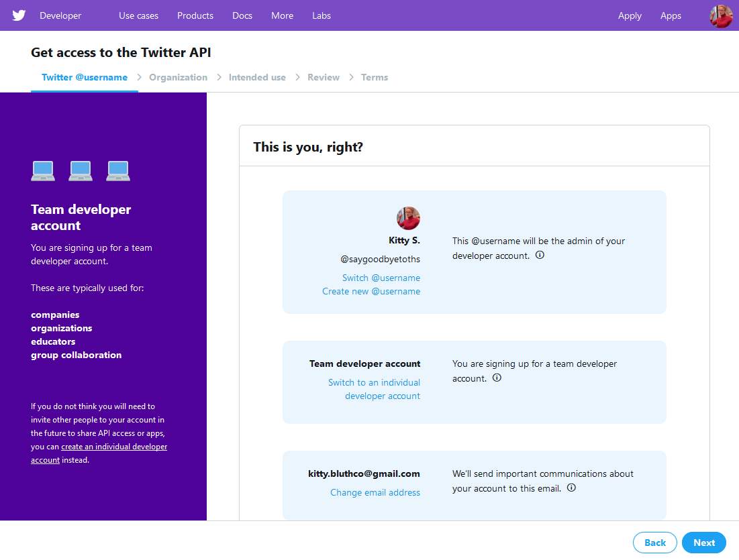
Task: Click 'This is you, right?' heading
Action: [308, 147]
